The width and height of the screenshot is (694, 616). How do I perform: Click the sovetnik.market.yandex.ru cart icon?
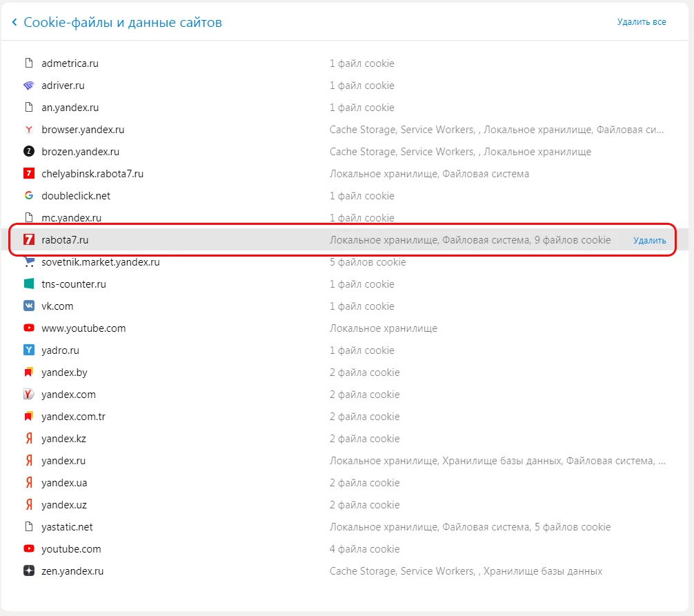click(28, 262)
